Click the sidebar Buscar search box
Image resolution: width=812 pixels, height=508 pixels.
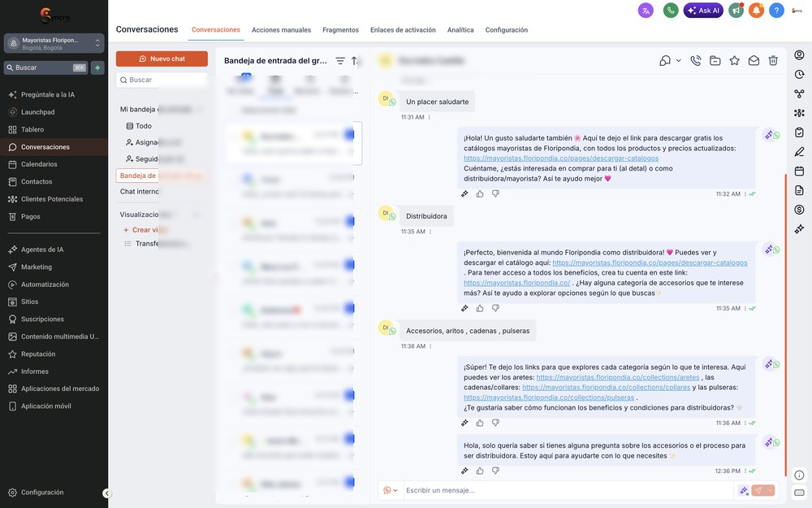[x=46, y=67]
